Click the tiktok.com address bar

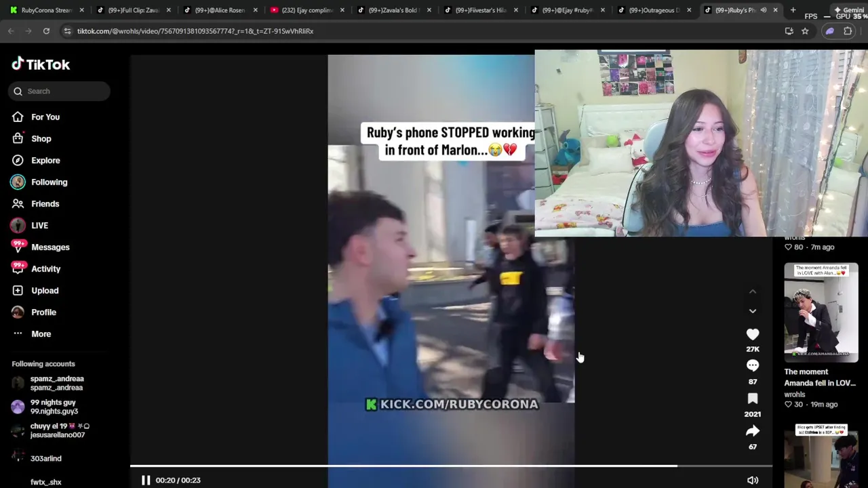click(420, 31)
